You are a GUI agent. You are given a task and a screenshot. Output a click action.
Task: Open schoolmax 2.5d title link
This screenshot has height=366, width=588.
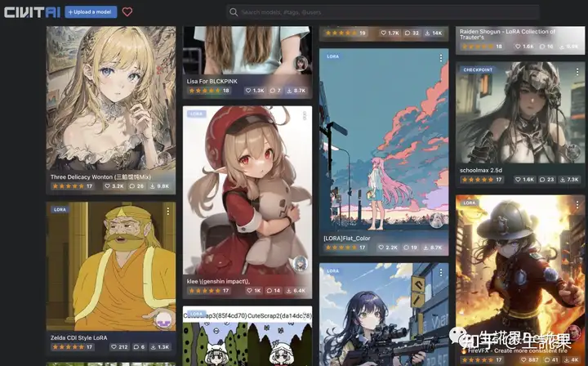[x=481, y=170]
